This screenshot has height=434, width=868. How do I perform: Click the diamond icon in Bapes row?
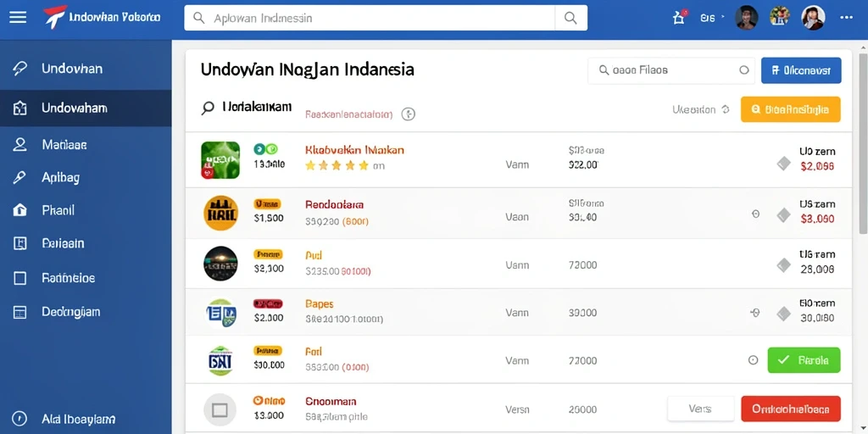click(783, 314)
